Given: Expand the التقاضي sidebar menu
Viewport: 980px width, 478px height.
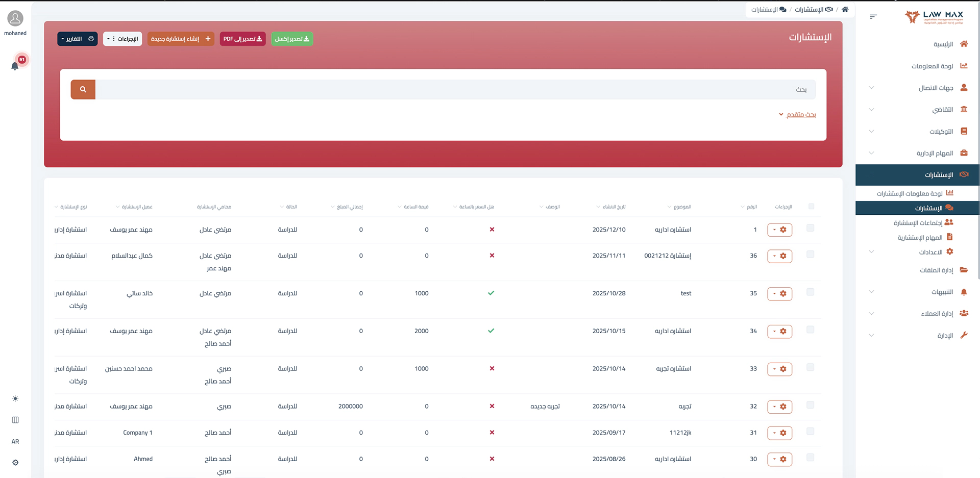Looking at the screenshot, I should pos(942,110).
